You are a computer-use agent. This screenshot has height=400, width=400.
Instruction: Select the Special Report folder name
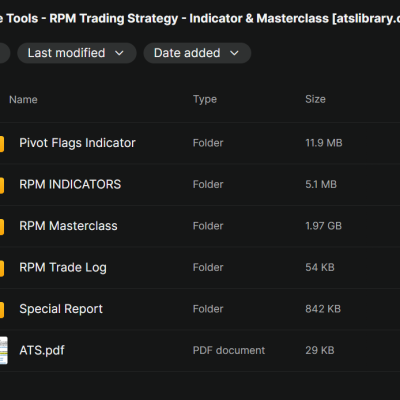click(x=61, y=309)
